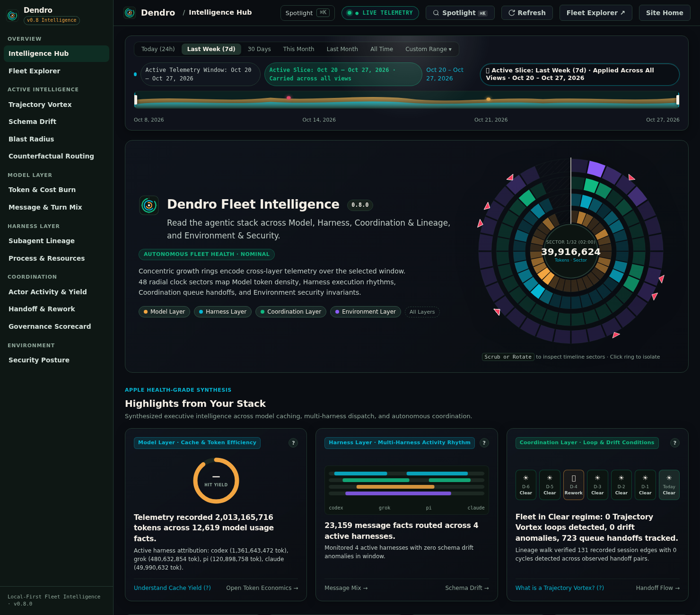
Task: Open Trajectory Vortex in the sidebar
Action: tap(56, 105)
